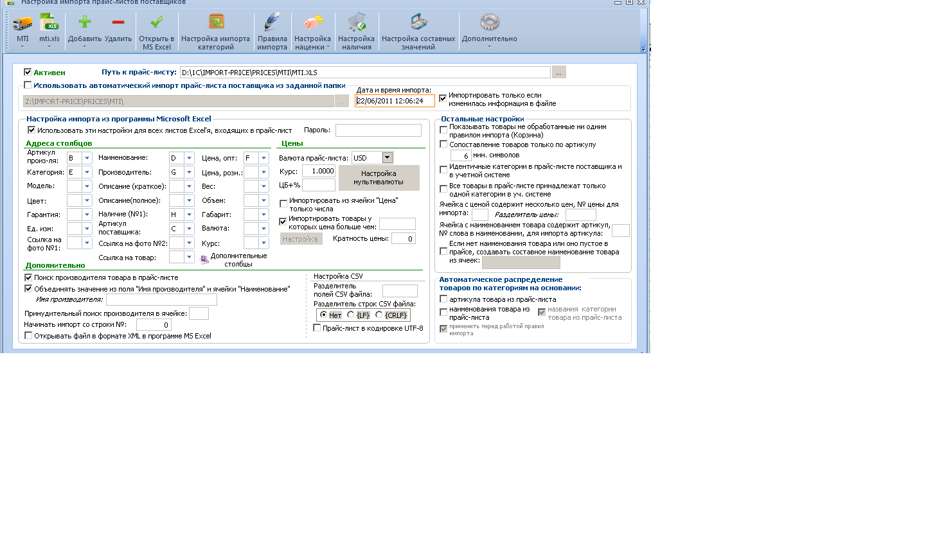Open the Категория column dropdown
The width and height of the screenshot is (928, 560).
[x=87, y=172]
